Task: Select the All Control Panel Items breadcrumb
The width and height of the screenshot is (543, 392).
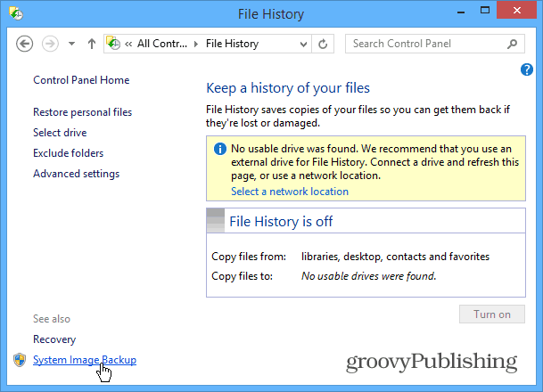Action: (x=162, y=44)
